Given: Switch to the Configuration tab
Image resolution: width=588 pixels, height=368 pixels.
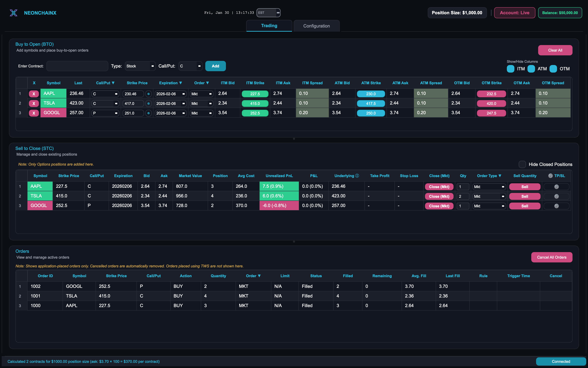Looking at the screenshot, I should [x=316, y=26].
